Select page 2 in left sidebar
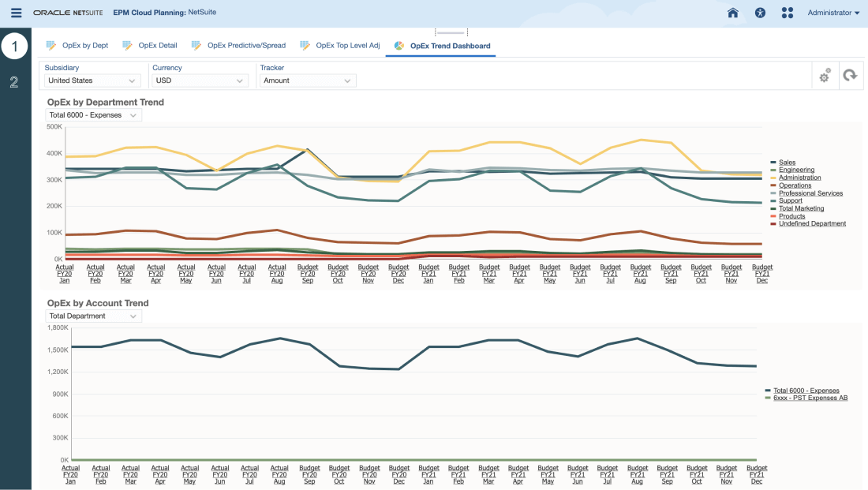Screen dimensions: 868x490 (14, 82)
